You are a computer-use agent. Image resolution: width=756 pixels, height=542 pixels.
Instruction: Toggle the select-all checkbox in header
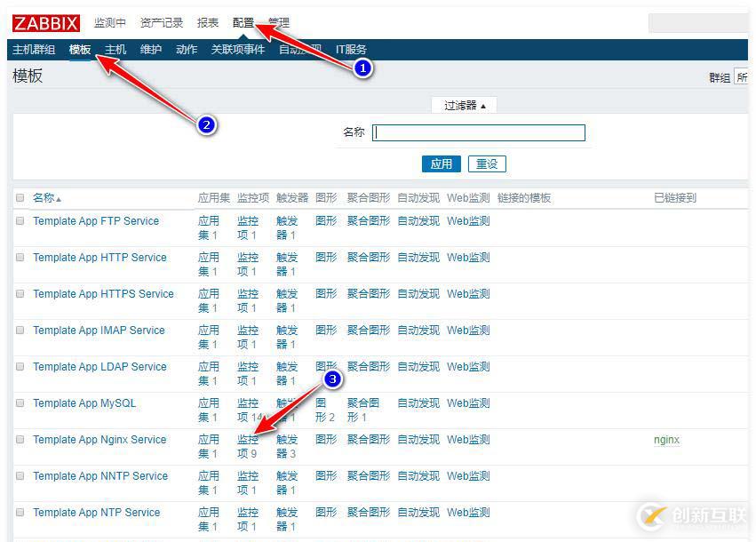click(x=20, y=198)
